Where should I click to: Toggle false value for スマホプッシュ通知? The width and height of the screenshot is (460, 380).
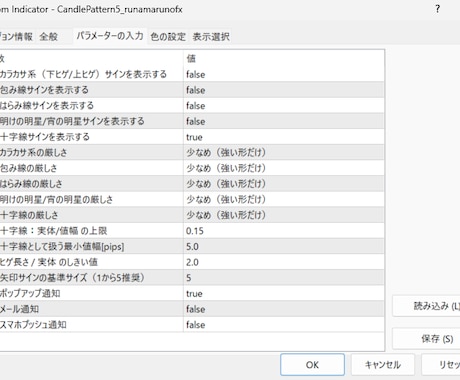(284, 325)
